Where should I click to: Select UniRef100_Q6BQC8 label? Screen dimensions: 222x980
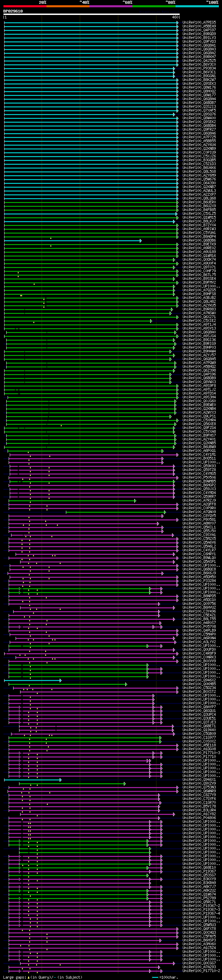point(199,569)
